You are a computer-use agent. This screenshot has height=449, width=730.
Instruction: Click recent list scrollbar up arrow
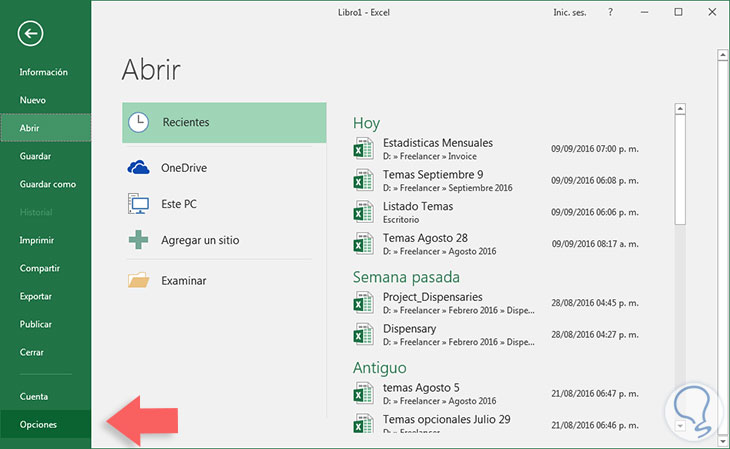(680, 109)
